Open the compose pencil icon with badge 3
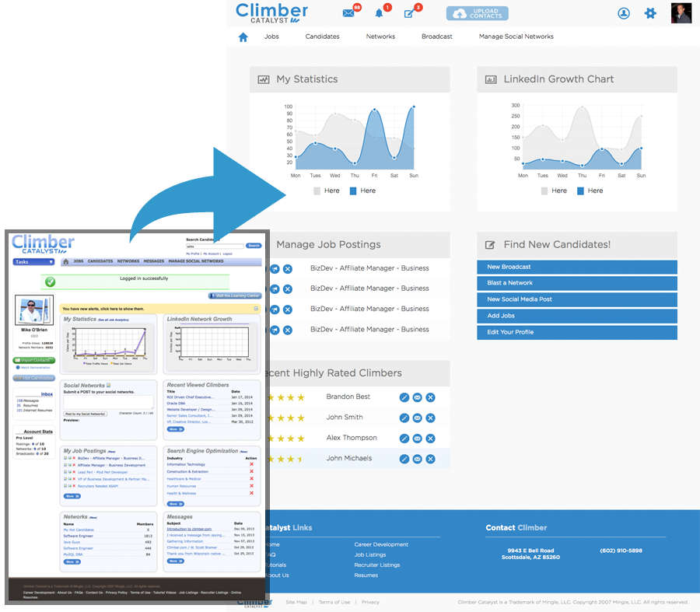700x612 pixels. [410, 13]
